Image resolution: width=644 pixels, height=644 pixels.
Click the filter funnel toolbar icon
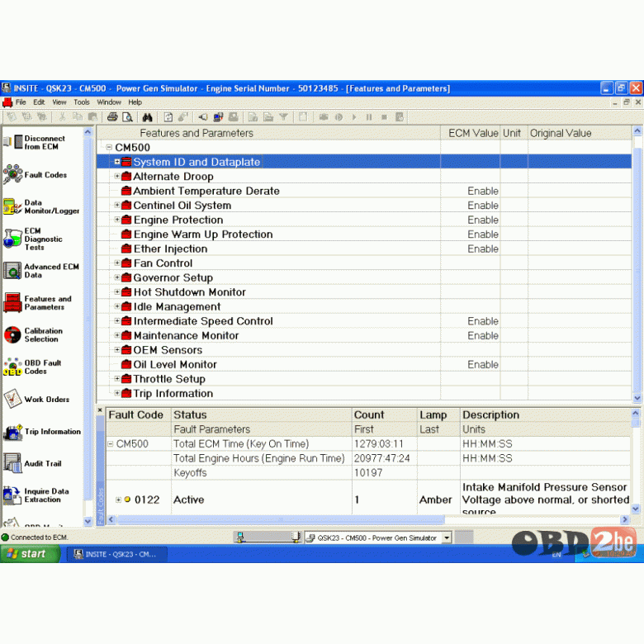coord(283,117)
